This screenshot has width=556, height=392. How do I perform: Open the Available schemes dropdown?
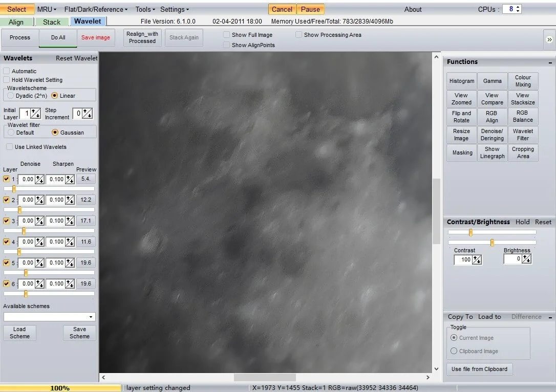coord(91,317)
